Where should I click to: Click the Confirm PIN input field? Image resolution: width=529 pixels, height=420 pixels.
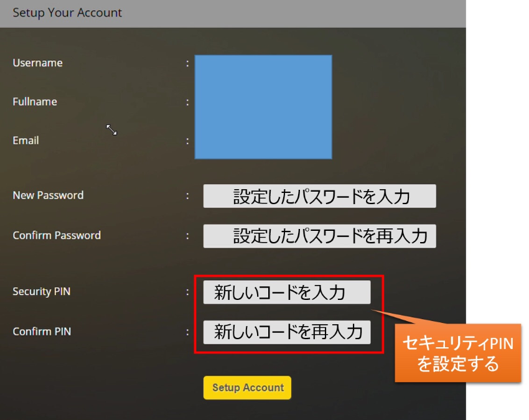pyautogui.click(x=287, y=332)
